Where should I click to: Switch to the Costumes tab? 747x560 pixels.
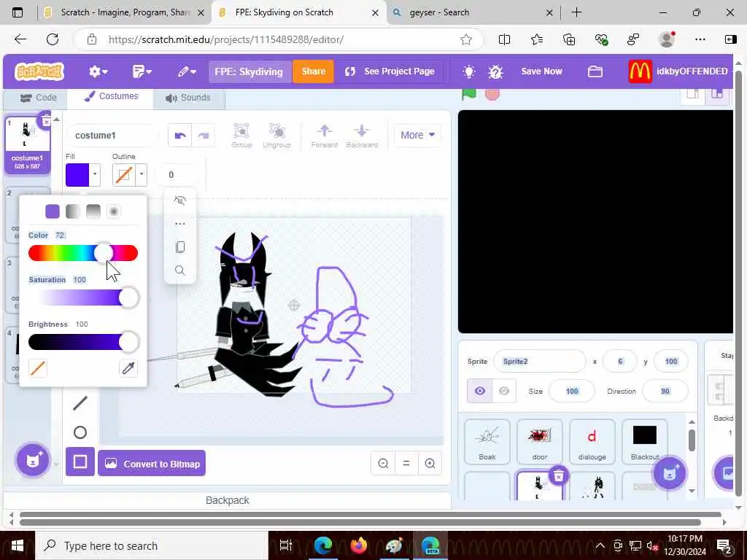[x=111, y=97]
